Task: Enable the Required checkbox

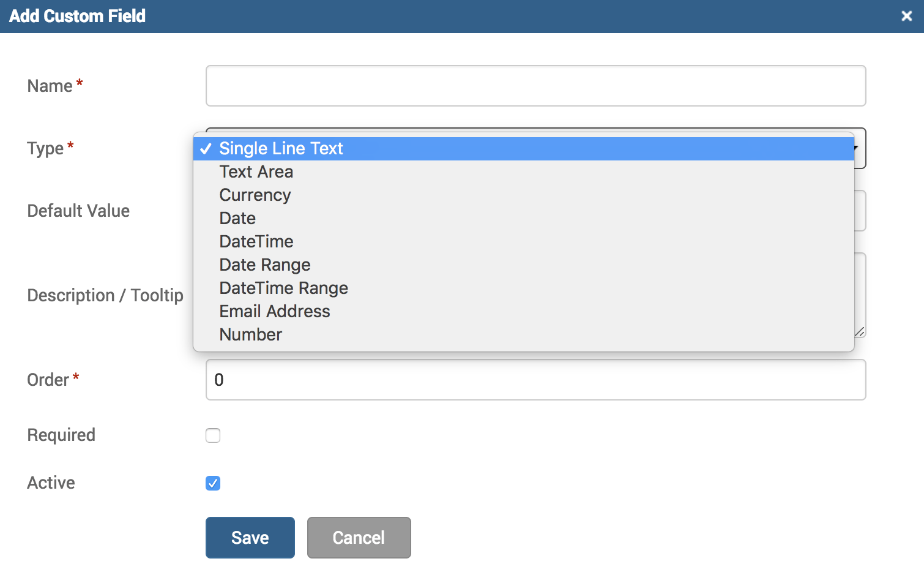Action: pos(213,435)
